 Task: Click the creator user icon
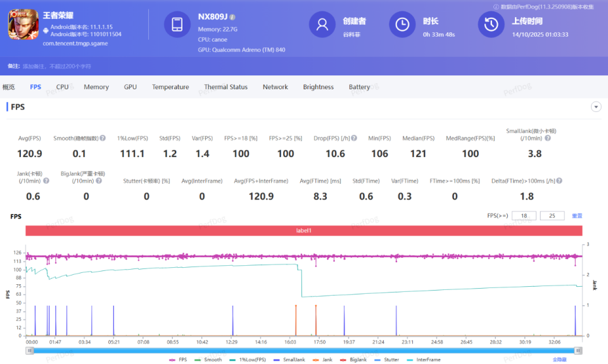click(x=322, y=25)
